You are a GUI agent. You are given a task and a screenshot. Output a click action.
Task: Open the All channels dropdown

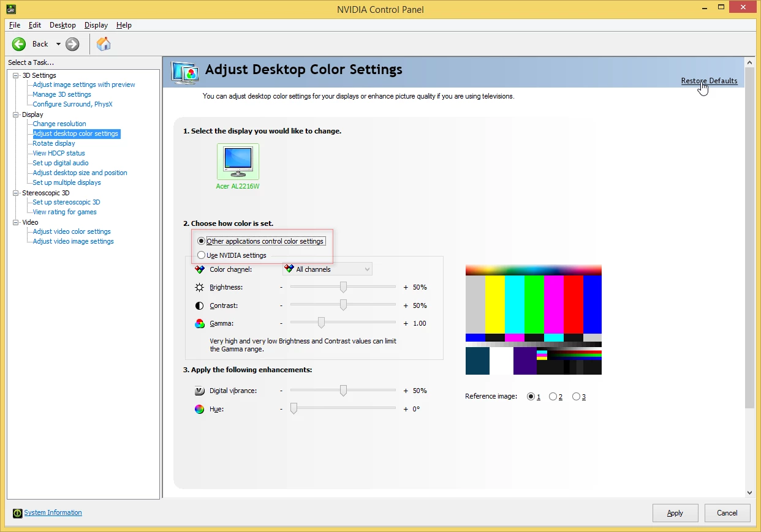tap(327, 269)
